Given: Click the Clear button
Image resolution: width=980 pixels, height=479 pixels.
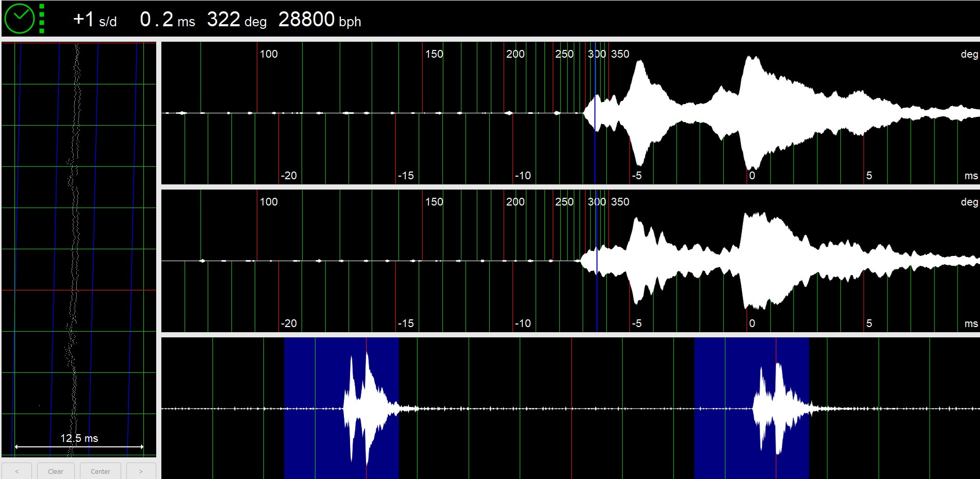Looking at the screenshot, I should coord(56,471).
